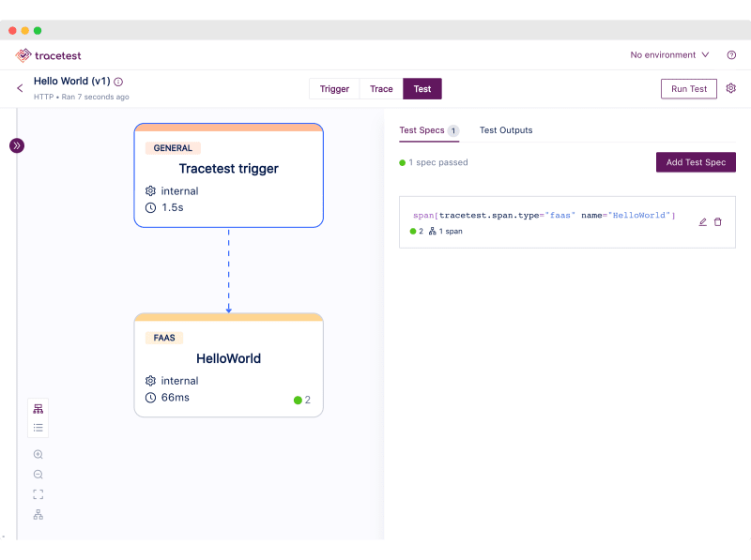The image size is (751, 560).
Task: Expand sidebar with double chevron button
Action: [x=17, y=145]
